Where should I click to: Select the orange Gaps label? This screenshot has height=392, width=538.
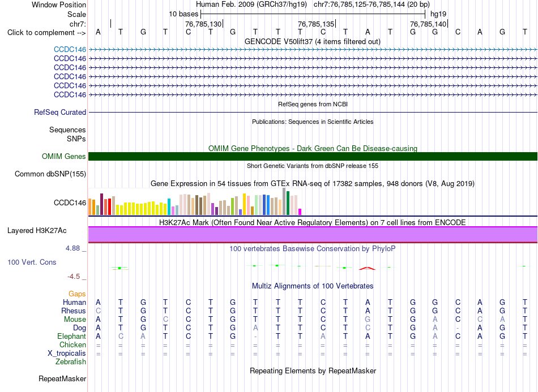[77, 294]
